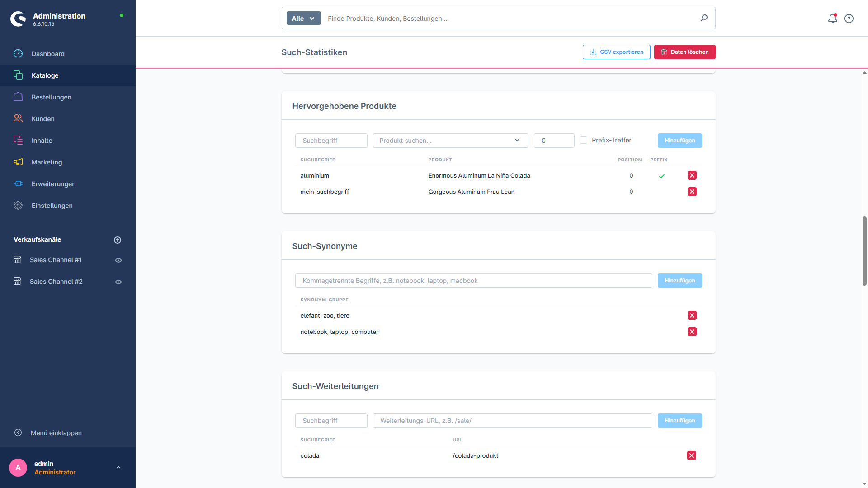Focus the Suchbegriff field in Hervorgehobene Produkte
The height and width of the screenshot is (488, 868).
331,141
